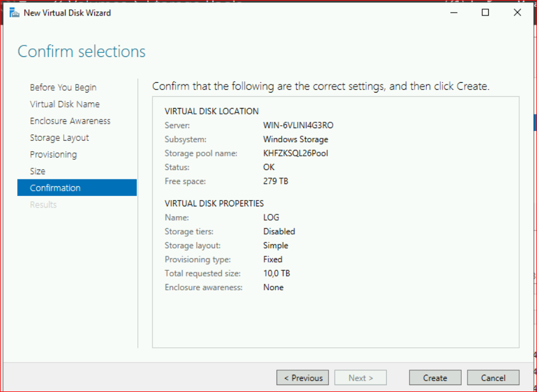
Task: Maximize the wizard window
Action: click(x=485, y=13)
